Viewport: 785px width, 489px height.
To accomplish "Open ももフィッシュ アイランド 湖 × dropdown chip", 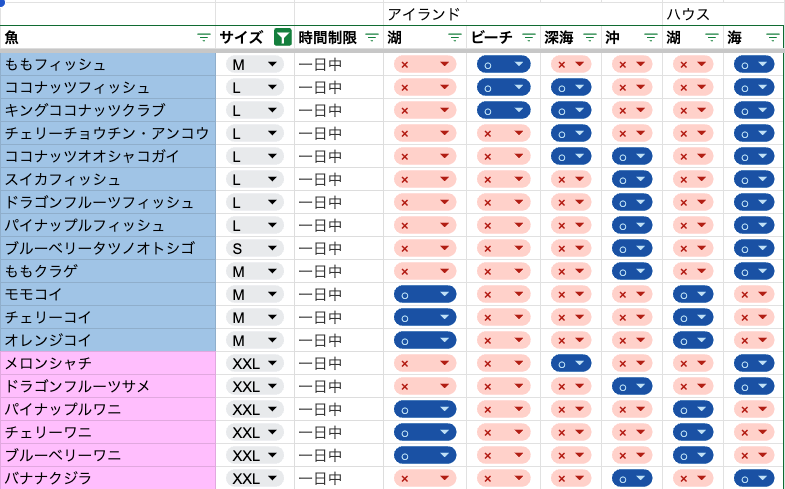I will click(x=425, y=65).
